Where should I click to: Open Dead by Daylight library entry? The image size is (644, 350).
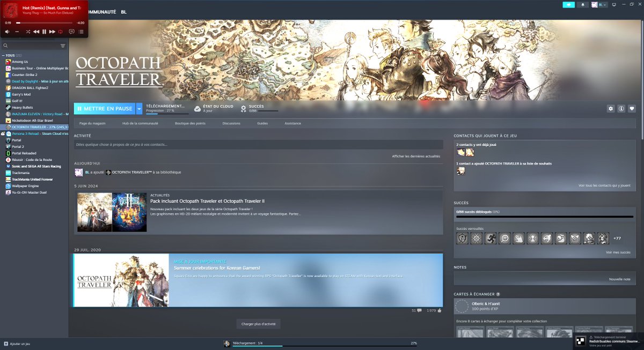36,81
